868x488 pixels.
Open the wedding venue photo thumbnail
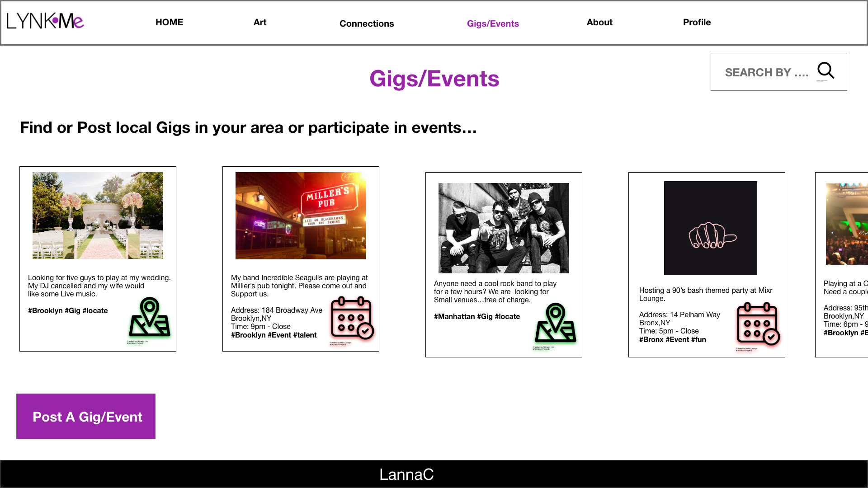(x=98, y=215)
